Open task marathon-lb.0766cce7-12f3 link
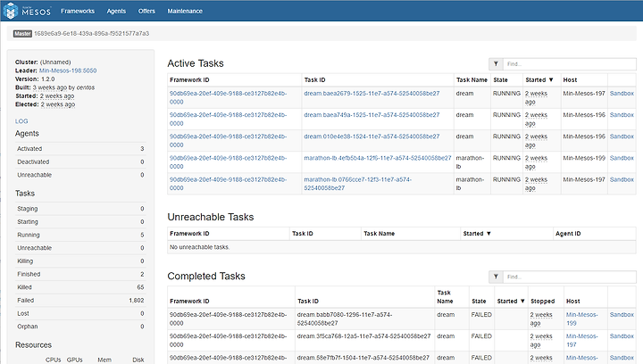The width and height of the screenshot is (643, 364). [357, 184]
